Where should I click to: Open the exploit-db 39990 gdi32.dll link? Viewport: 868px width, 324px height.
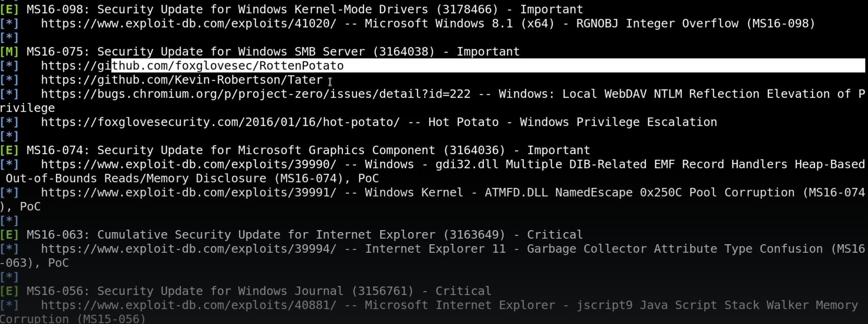click(x=189, y=164)
